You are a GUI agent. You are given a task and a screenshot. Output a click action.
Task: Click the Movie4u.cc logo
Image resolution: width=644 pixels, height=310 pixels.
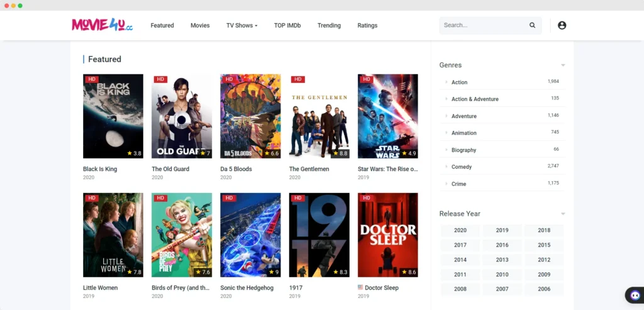tap(103, 25)
